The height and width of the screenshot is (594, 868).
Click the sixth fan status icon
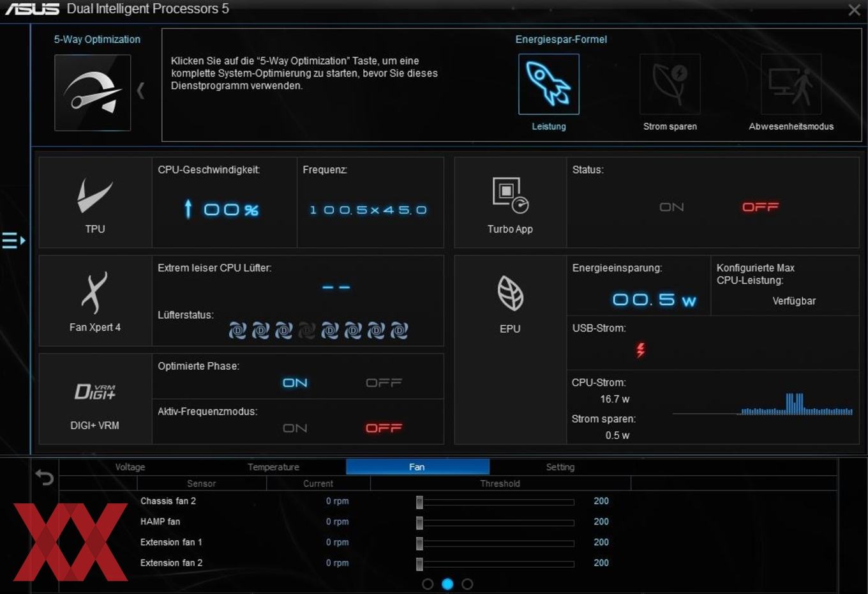tap(353, 330)
